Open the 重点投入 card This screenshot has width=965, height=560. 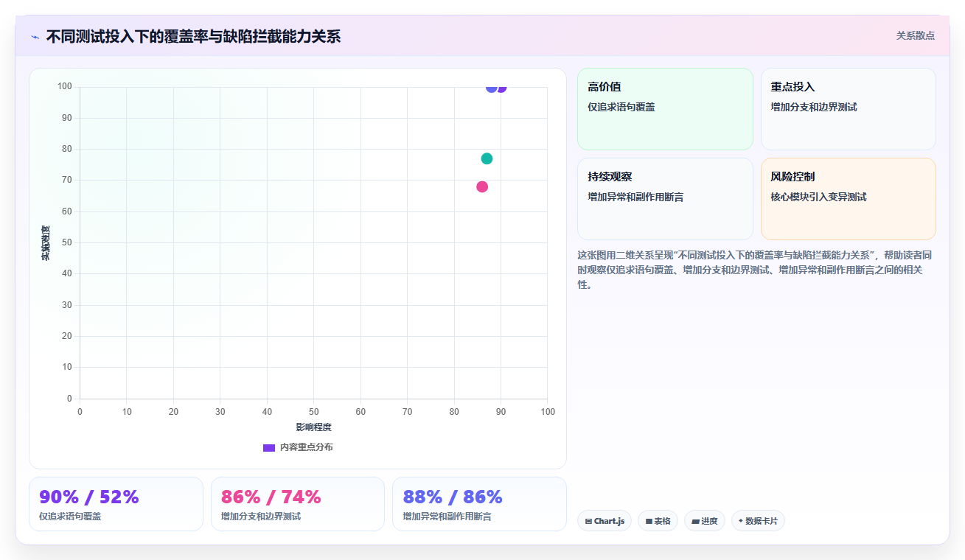pos(848,109)
